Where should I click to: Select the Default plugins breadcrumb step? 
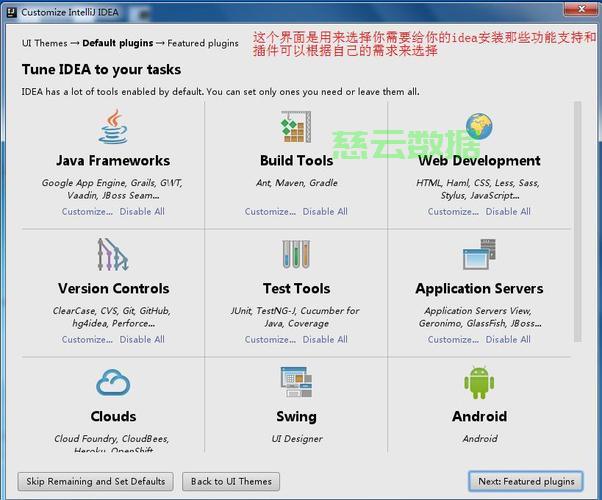117,43
